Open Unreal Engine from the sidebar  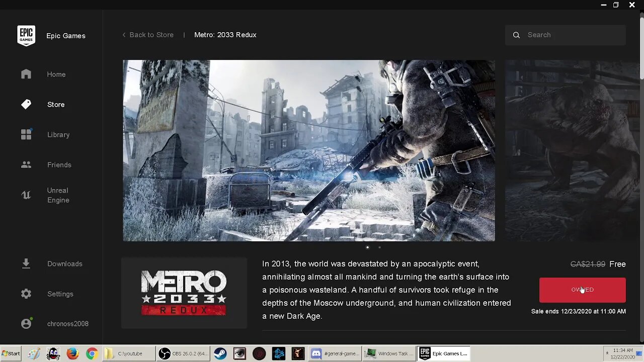point(58,195)
